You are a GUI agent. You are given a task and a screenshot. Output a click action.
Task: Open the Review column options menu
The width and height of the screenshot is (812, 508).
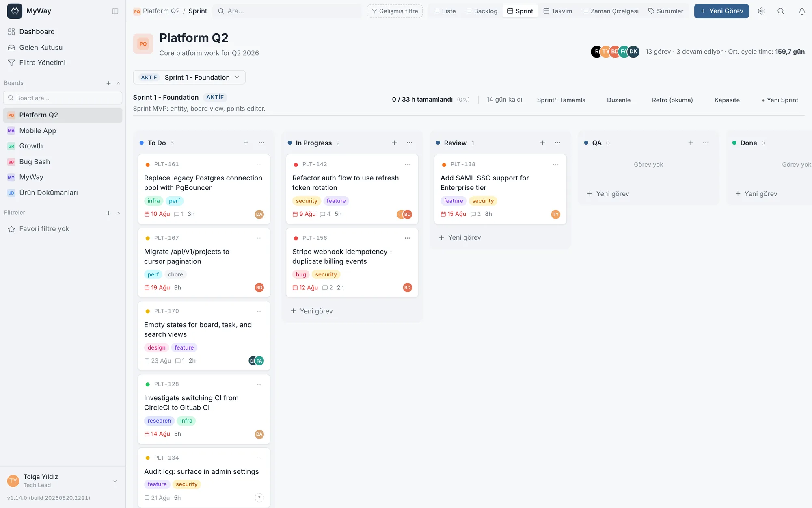[x=558, y=143]
